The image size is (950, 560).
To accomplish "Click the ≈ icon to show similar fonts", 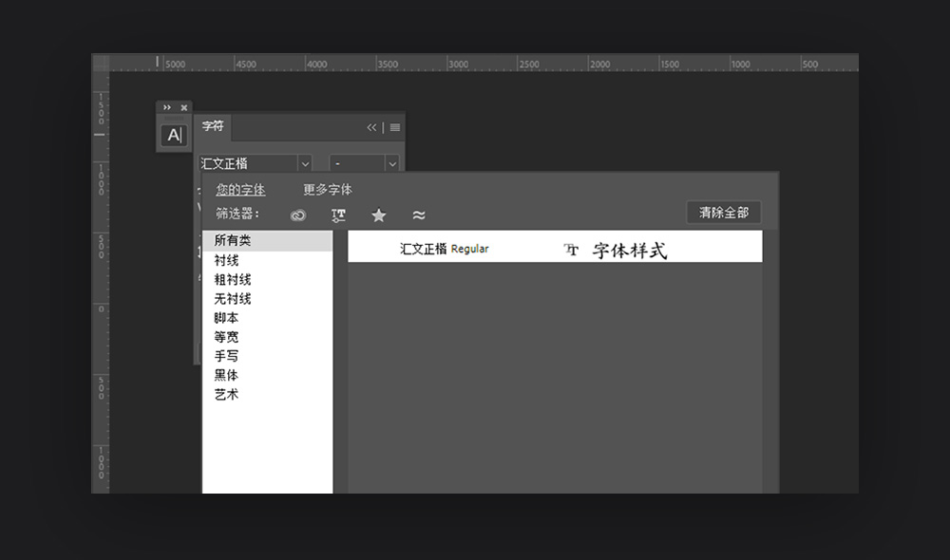I will (x=418, y=215).
